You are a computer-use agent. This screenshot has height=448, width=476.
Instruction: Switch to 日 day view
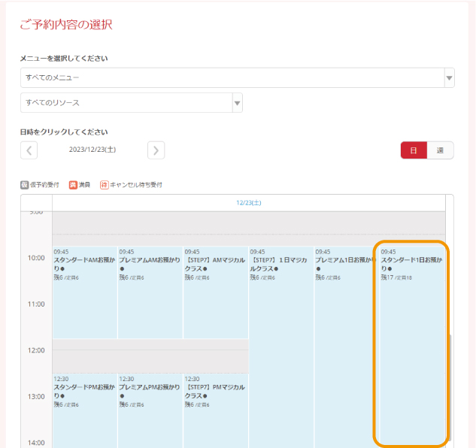414,150
